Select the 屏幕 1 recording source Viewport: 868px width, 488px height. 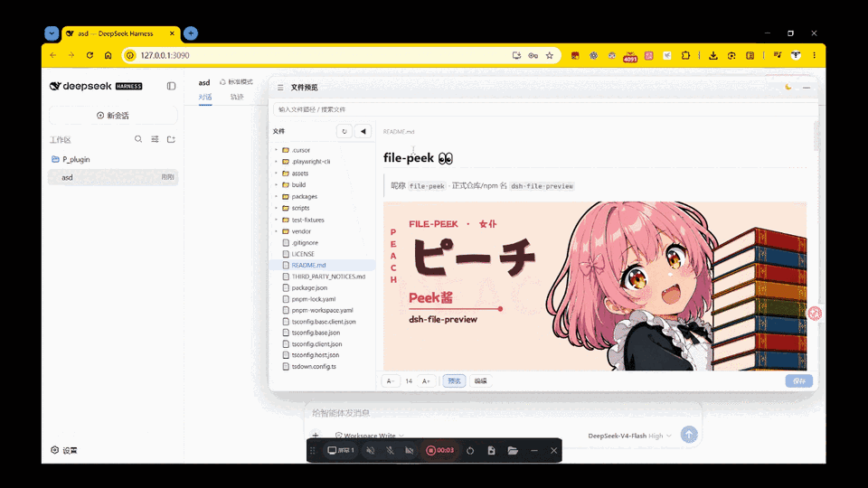coord(341,450)
